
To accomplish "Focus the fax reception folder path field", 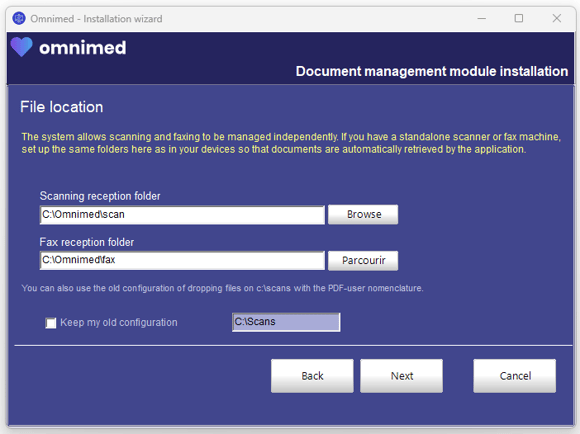I will (182, 260).
